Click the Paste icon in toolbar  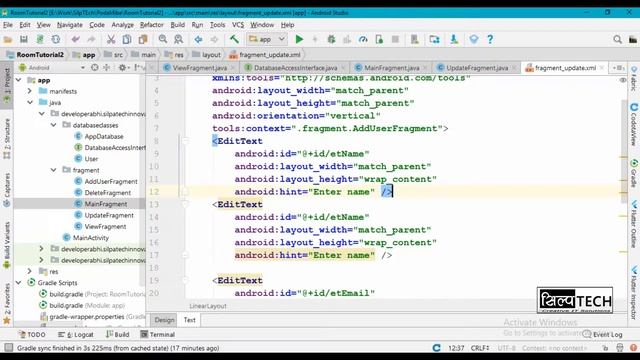pos(143,39)
